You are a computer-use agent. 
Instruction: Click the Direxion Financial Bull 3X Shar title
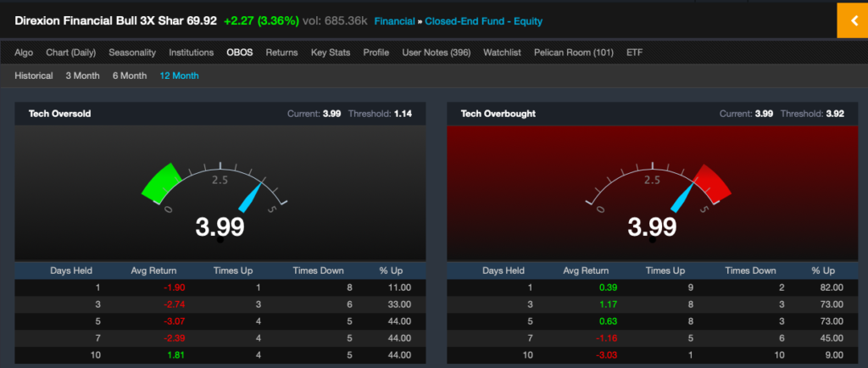click(100, 20)
